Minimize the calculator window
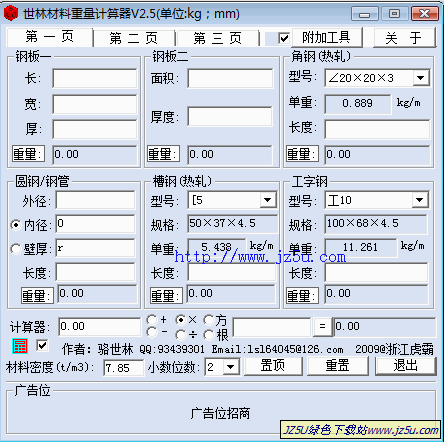 [364, 14]
